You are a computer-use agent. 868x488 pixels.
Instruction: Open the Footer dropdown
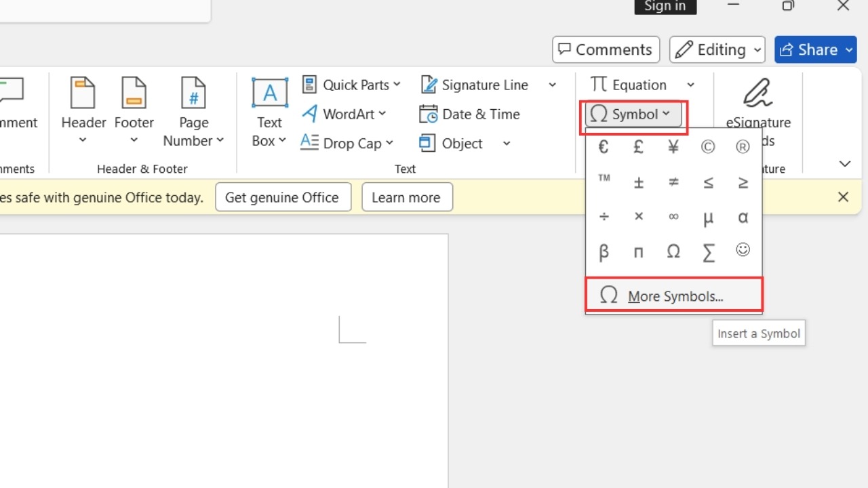point(134,110)
